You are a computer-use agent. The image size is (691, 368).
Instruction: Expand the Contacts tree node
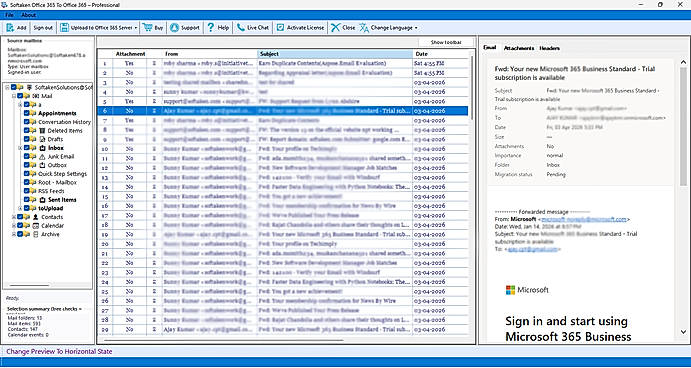click(14, 217)
